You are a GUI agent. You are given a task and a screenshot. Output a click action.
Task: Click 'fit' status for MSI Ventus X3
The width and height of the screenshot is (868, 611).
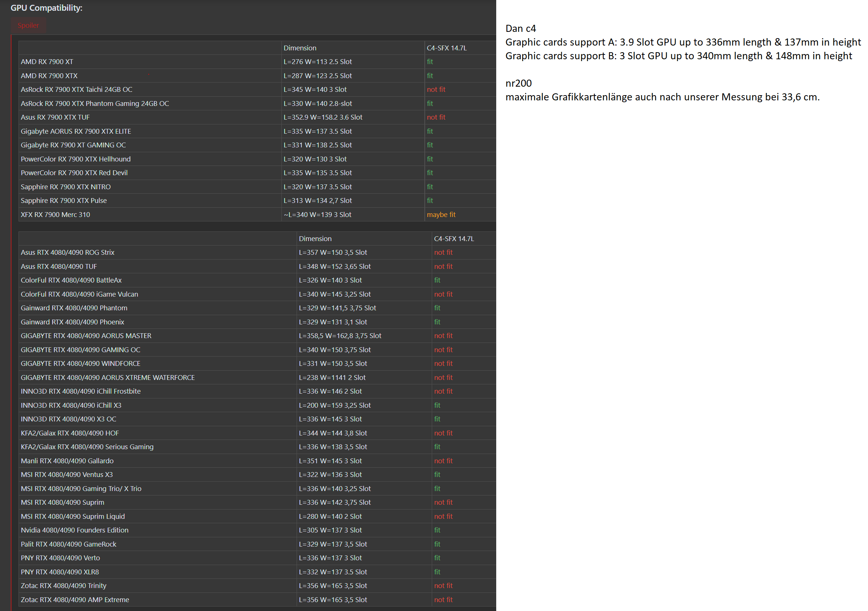(x=437, y=474)
